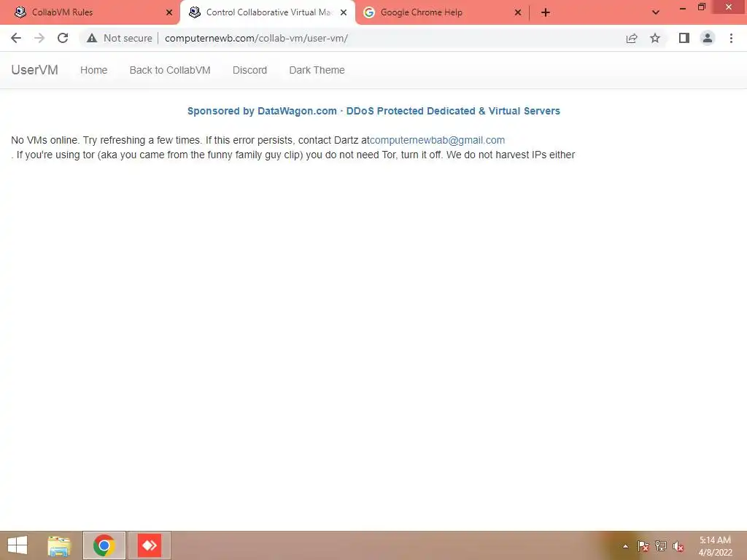Open the Home nav link
Image resolution: width=747 pixels, height=560 pixels.
coord(94,70)
